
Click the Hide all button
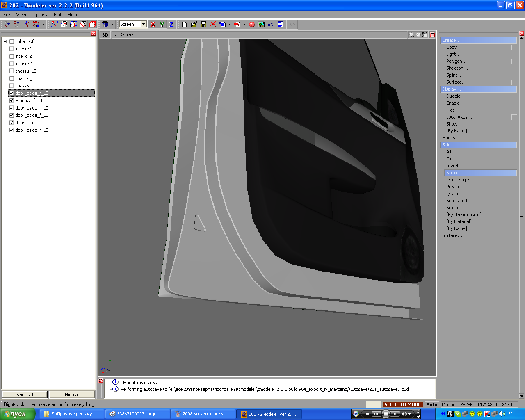[72, 395]
